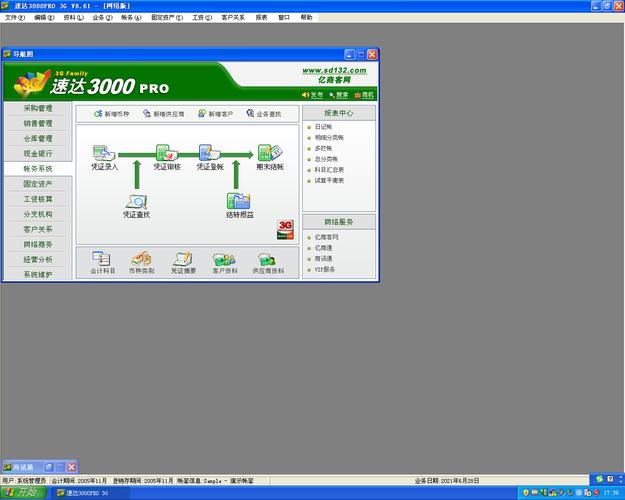Open 亿商客网 under 网络服务

click(x=326, y=237)
